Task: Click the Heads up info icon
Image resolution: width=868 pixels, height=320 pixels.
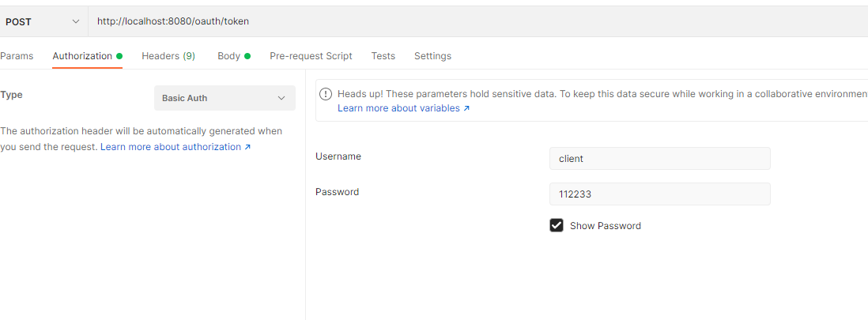Action: coord(325,94)
